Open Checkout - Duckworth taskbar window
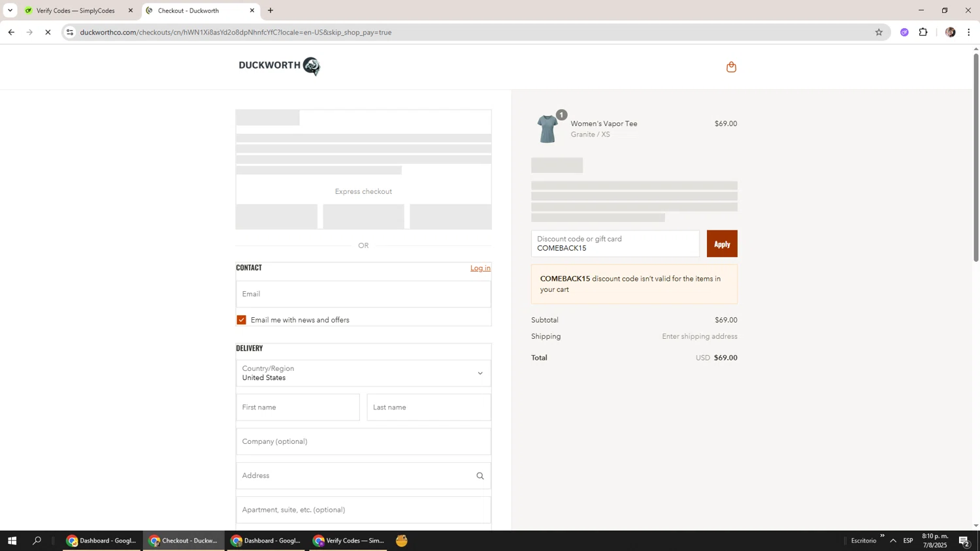Viewport: 980px width, 551px height. click(184, 541)
